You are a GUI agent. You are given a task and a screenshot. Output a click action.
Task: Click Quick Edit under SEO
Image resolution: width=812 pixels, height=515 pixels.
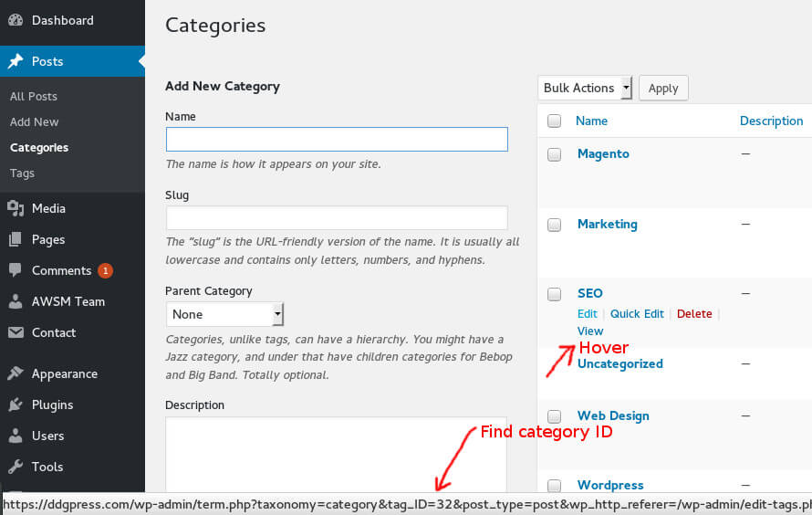click(637, 314)
